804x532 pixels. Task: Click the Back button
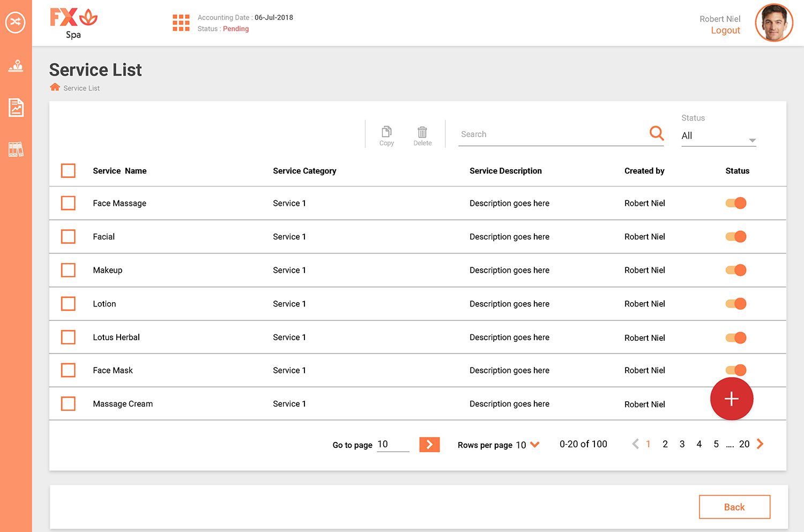pyautogui.click(x=734, y=507)
